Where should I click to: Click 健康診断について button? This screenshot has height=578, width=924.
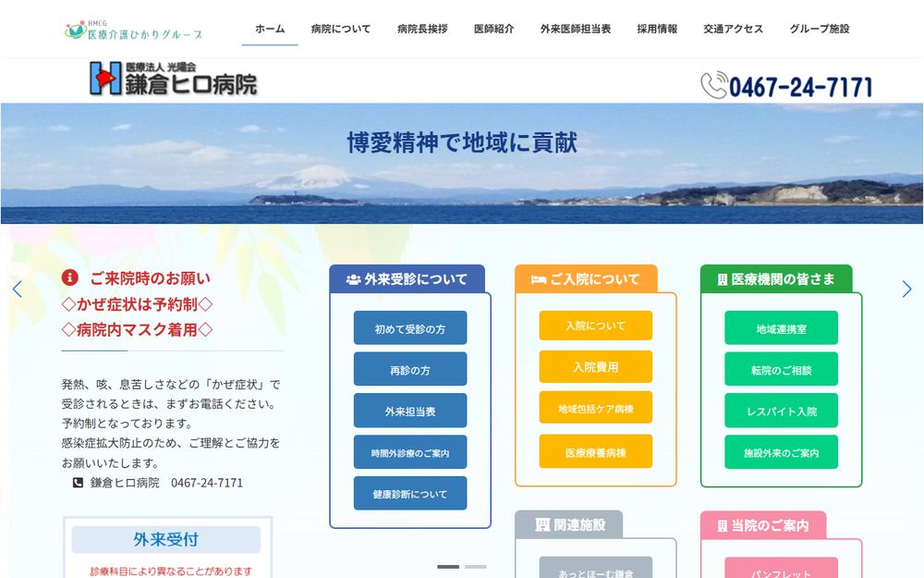(410, 493)
